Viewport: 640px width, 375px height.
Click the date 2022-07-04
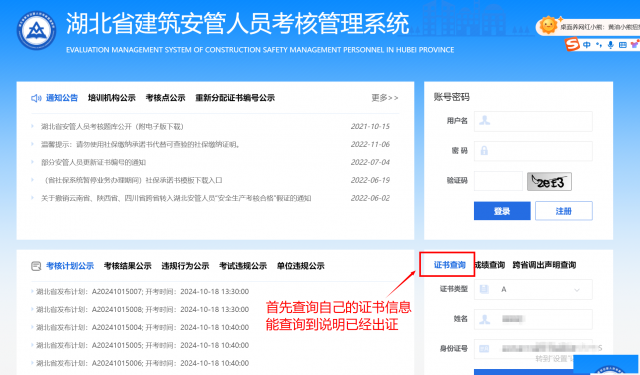[x=370, y=163]
